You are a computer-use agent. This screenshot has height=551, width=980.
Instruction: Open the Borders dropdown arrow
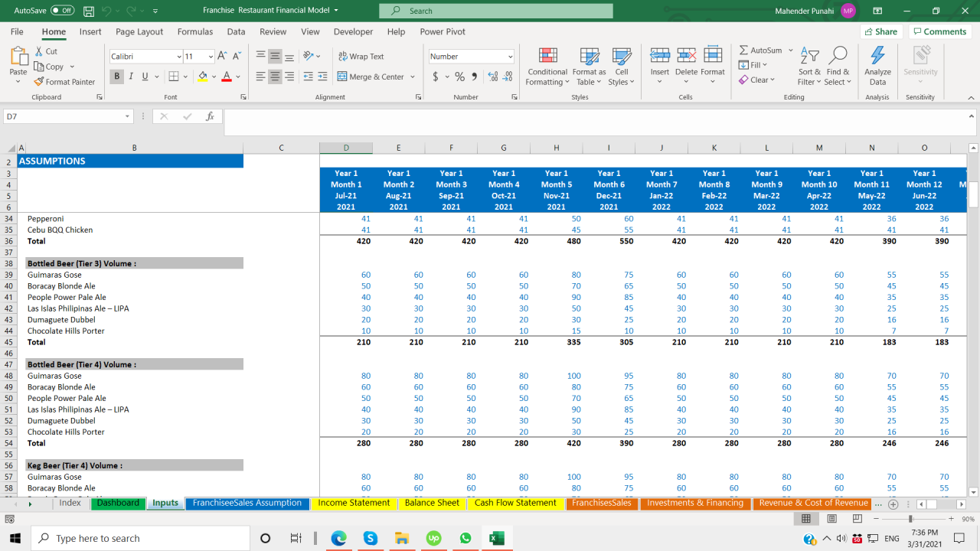(187, 77)
